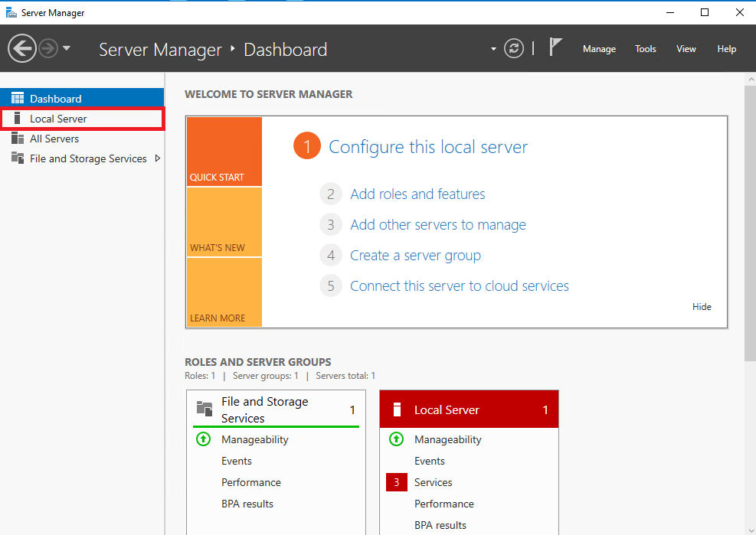Click Configure this local server link
The width and height of the screenshot is (756, 535).
point(428,147)
